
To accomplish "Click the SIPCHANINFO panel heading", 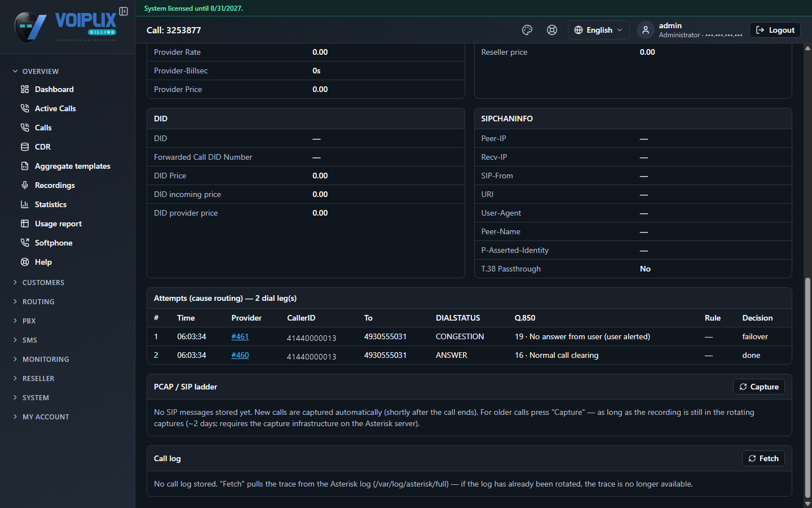I will 507,119.
